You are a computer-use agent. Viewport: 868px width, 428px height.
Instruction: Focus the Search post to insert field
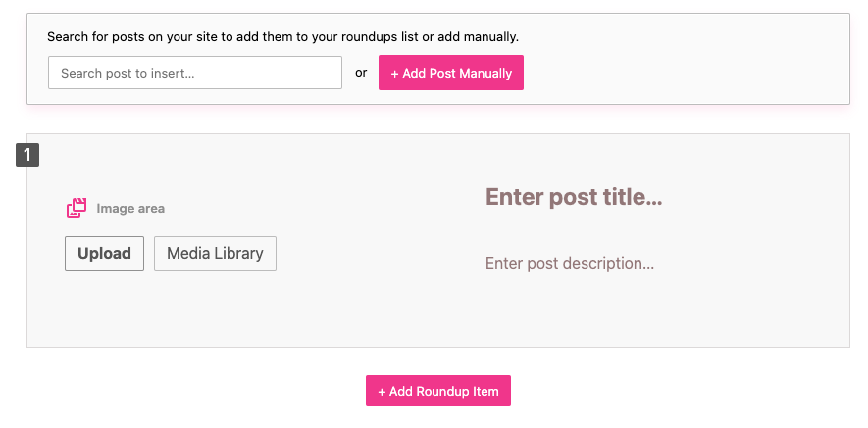(x=195, y=73)
